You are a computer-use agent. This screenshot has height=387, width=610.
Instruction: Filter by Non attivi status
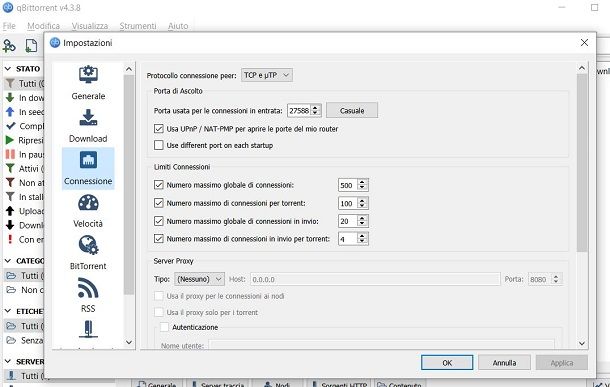24,183
